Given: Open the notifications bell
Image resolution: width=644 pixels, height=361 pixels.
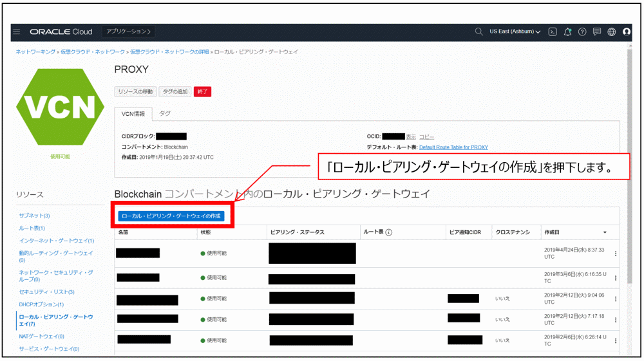Looking at the screenshot, I should [567, 32].
